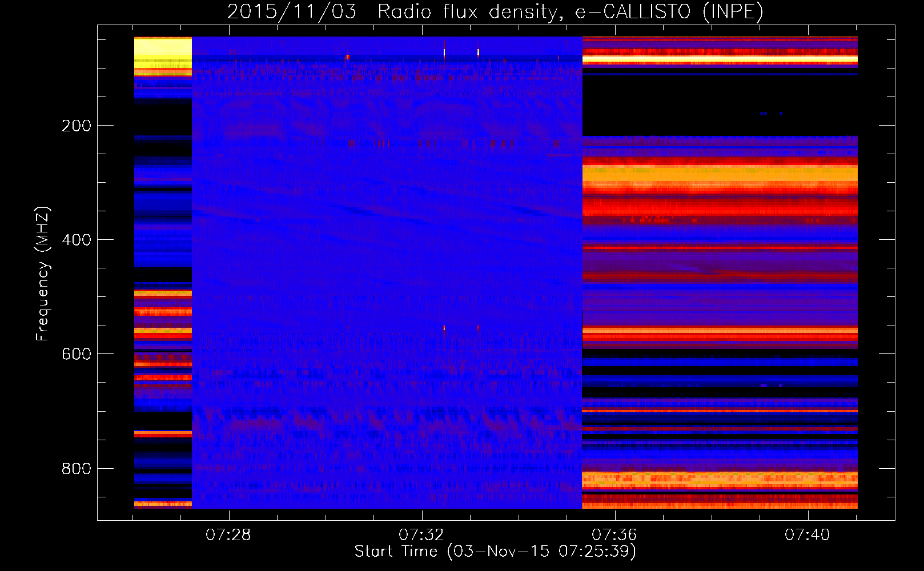Click the 07:36 time tick label
Screen dimensions: 924x571
[x=614, y=534]
